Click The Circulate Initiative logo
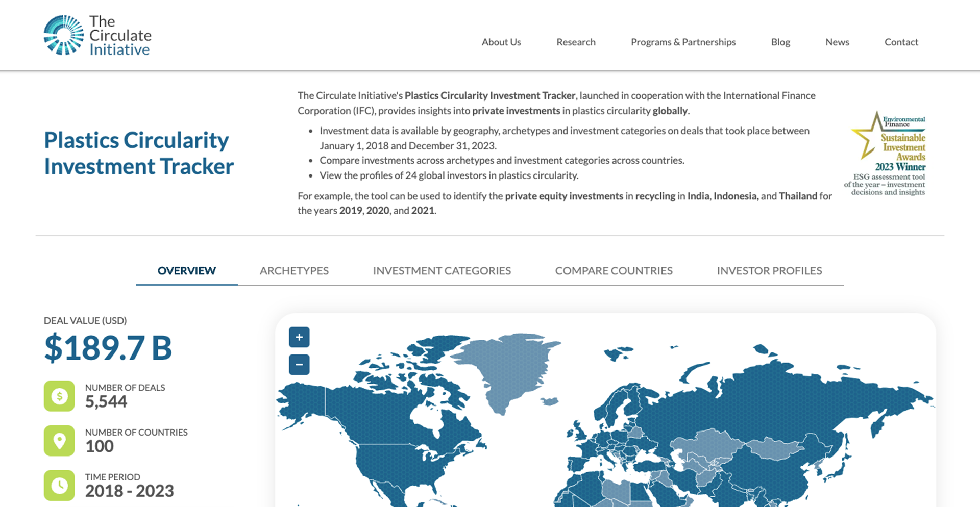Screen dimensions: 980x507 (97, 35)
